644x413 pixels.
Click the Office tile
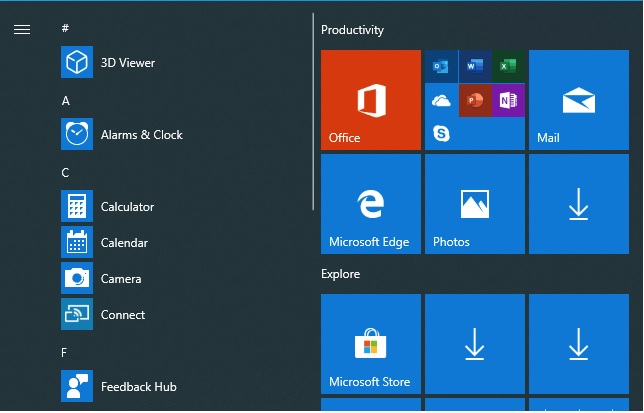pos(371,100)
